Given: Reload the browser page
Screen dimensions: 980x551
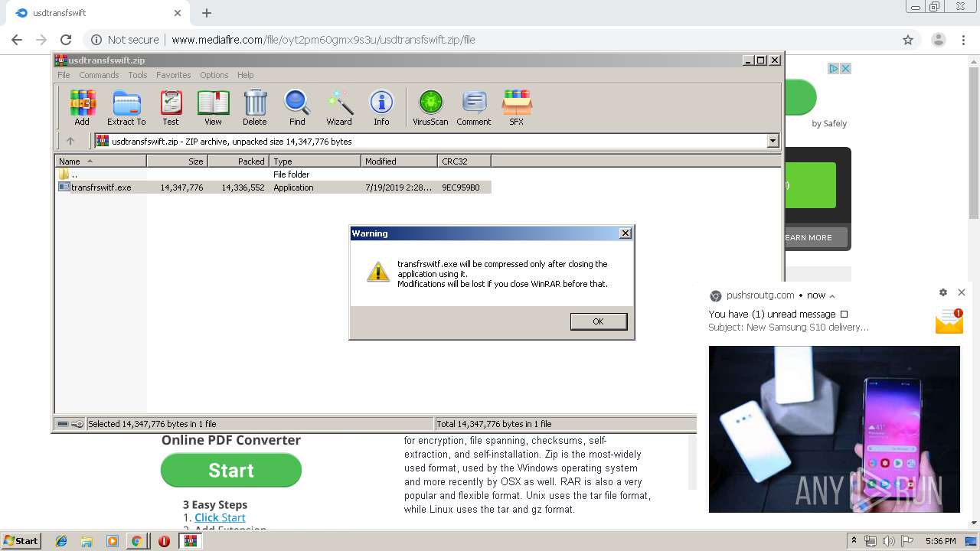Looking at the screenshot, I should click(66, 40).
